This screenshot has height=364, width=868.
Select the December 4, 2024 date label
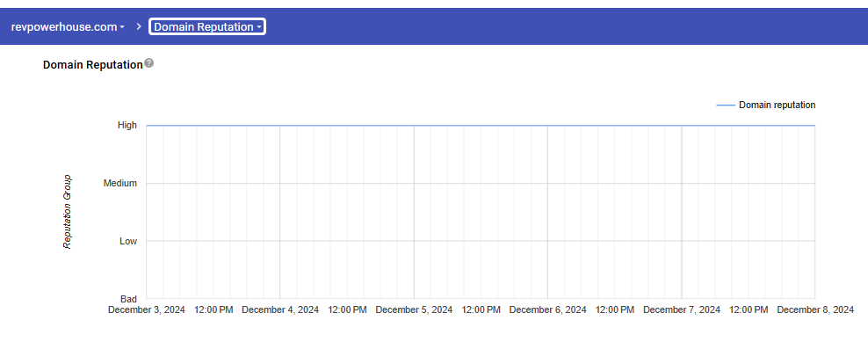279,310
